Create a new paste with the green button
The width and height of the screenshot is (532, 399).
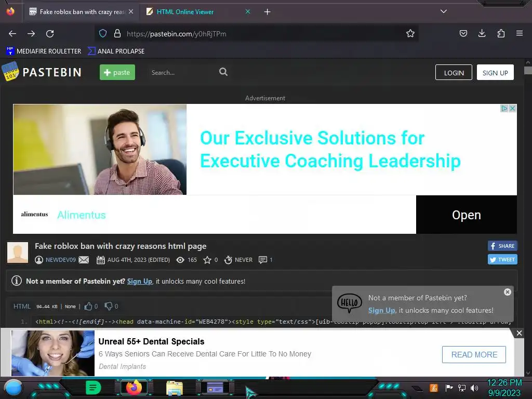pos(117,72)
